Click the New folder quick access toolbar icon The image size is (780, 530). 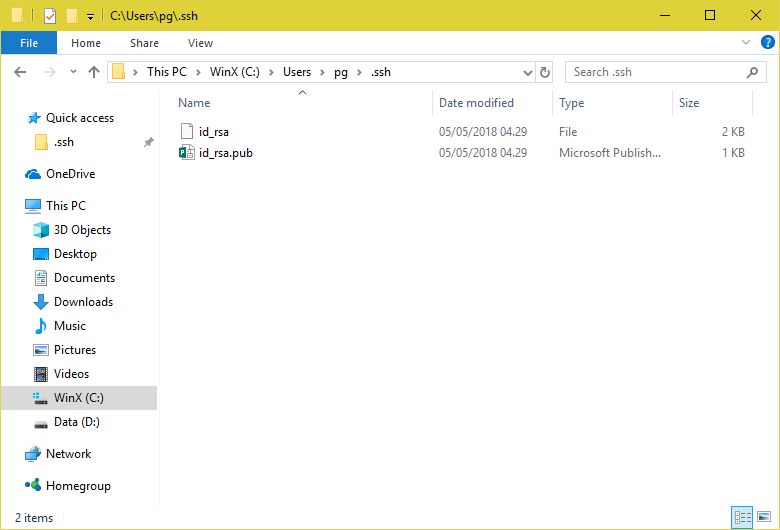click(72, 16)
